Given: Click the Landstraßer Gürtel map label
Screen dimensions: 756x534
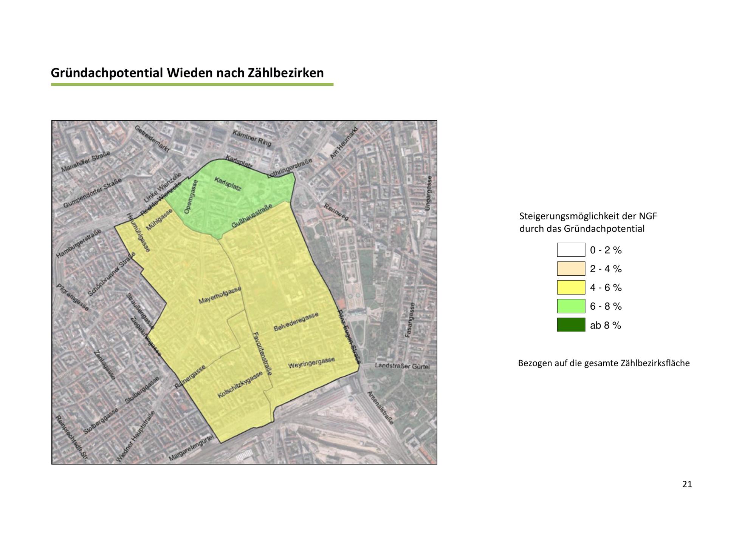Looking at the screenshot, I should point(402,366).
